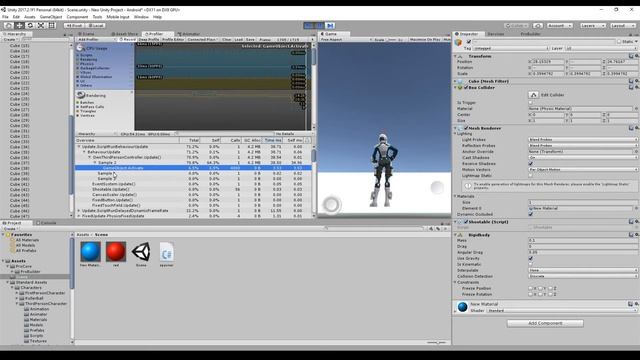Open the Motion Vectors dropdown

[583, 169]
